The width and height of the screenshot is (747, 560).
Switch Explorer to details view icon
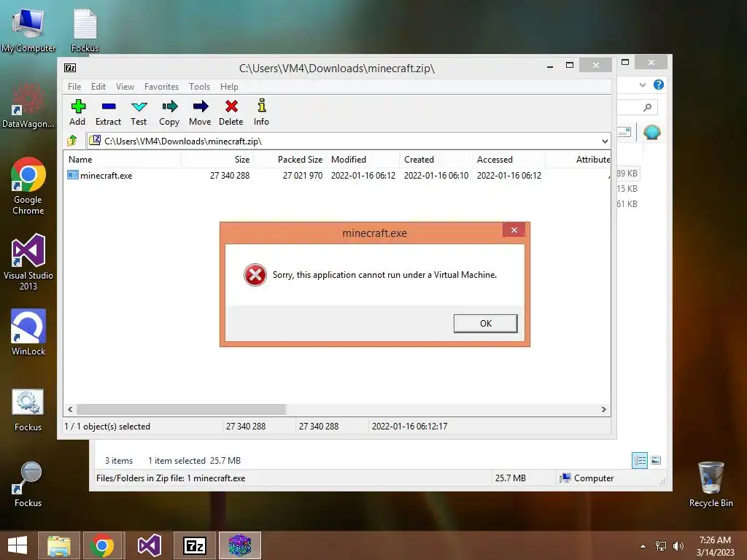coord(639,460)
